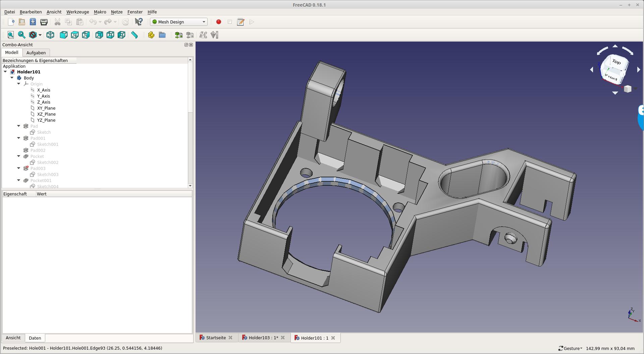
Task: Switch to the Aufgaben tab
Action: point(36,53)
